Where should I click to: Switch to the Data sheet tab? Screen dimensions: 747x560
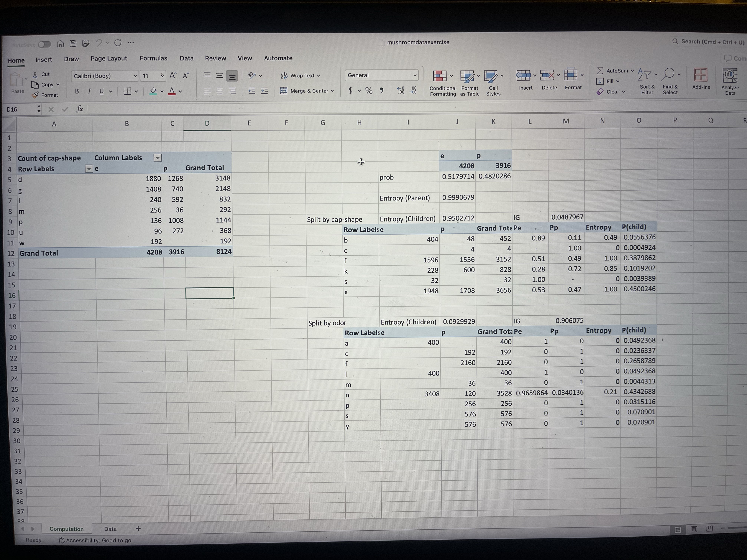tap(110, 529)
